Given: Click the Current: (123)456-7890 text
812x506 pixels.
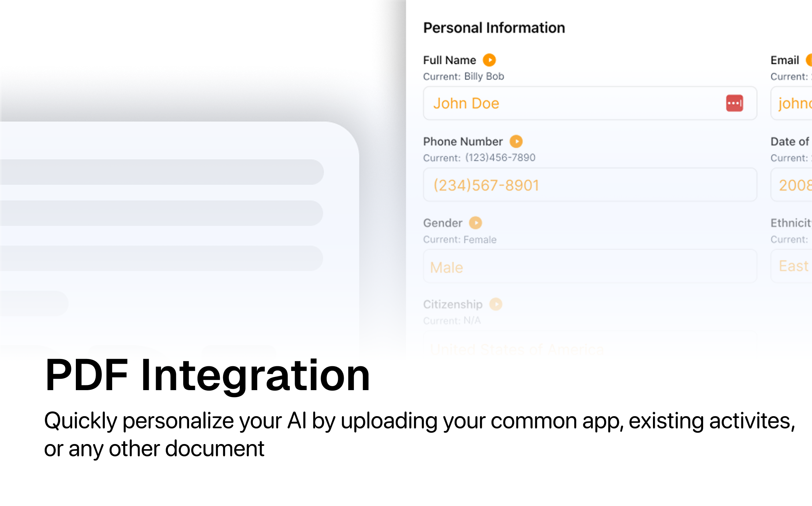Looking at the screenshot, I should 479,158.
